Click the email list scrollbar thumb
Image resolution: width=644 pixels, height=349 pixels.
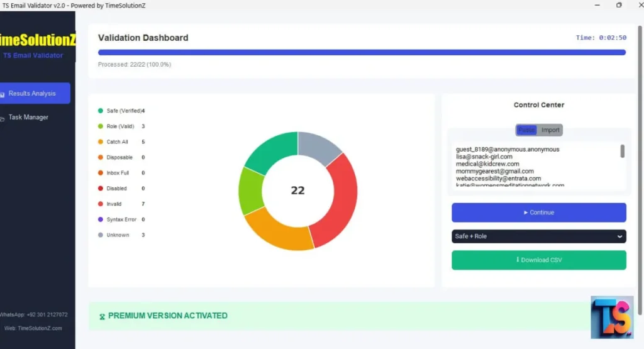pyautogui.click(x=622, y=151)
